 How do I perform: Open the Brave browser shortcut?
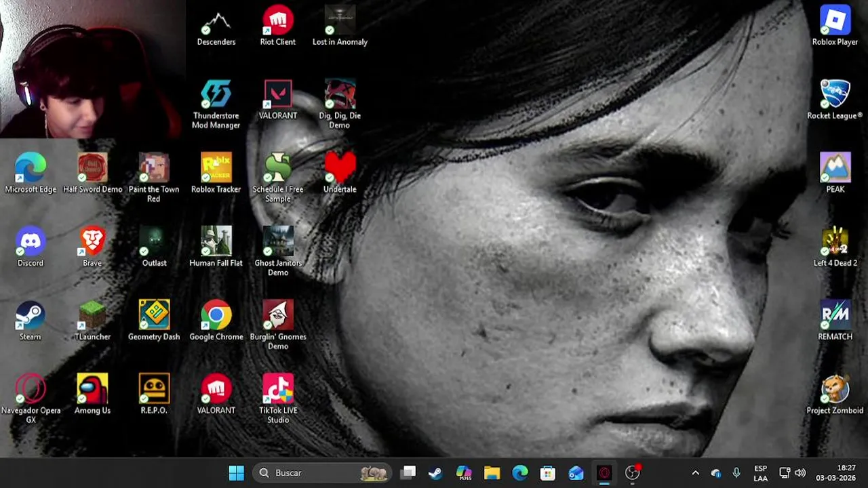92,248
